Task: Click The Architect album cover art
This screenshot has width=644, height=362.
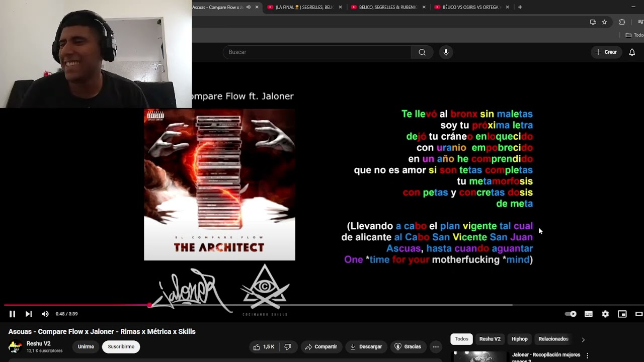Action: [x=219, y=185]
